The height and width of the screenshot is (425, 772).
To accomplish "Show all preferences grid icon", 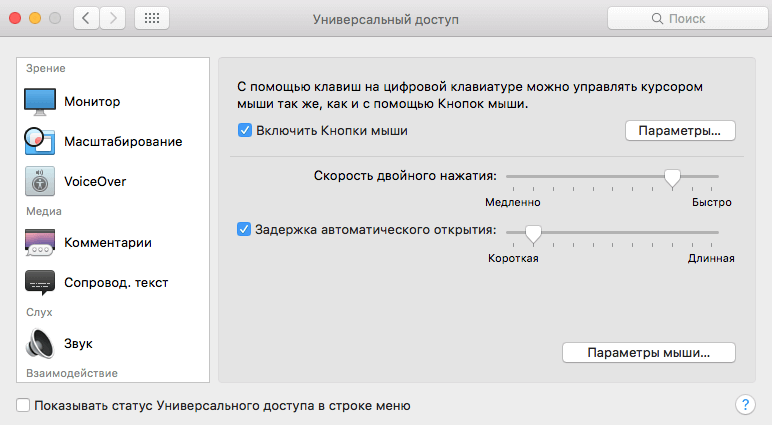I will [x=152, y=18].
